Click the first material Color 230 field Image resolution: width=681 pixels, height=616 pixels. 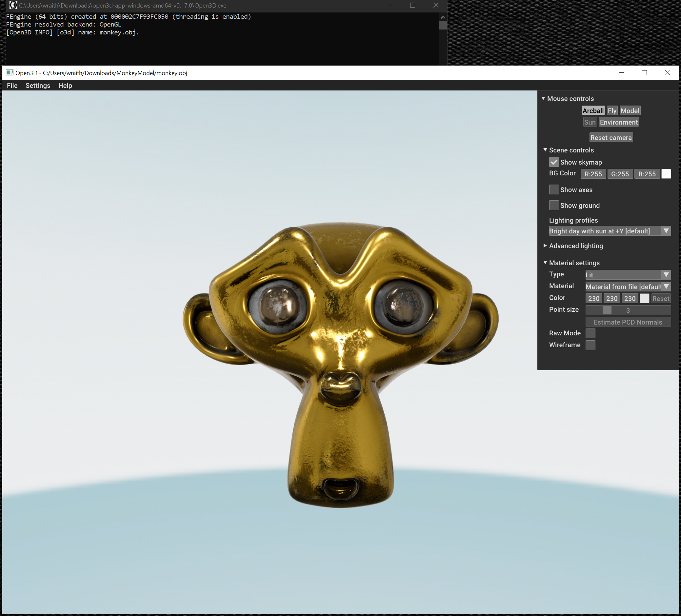pos(593,298)
